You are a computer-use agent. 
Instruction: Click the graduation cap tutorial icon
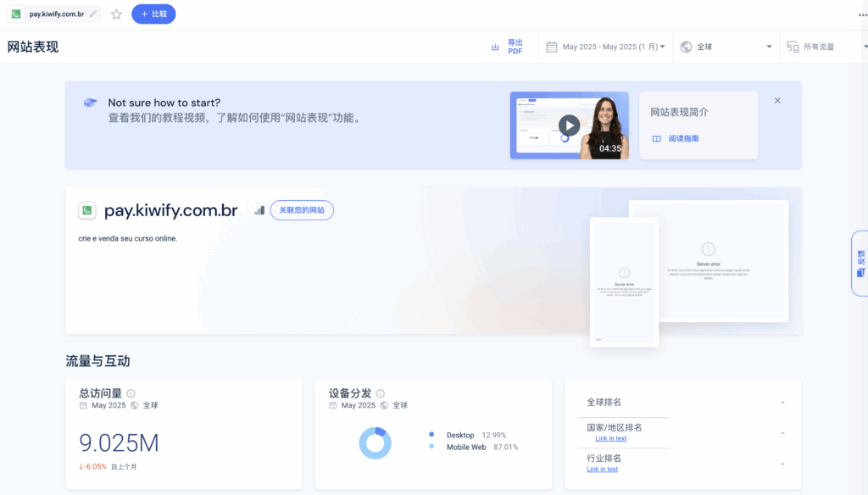pos(90,103)
